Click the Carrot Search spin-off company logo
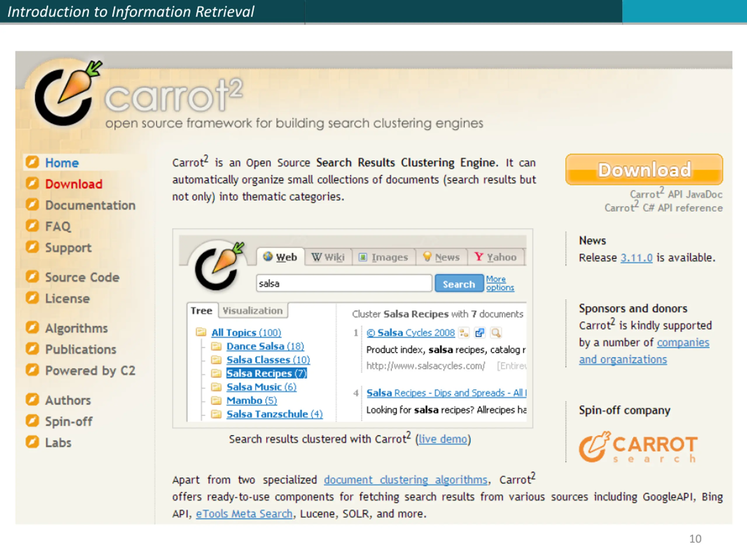The image size is (747, 560). pos(638,447)
